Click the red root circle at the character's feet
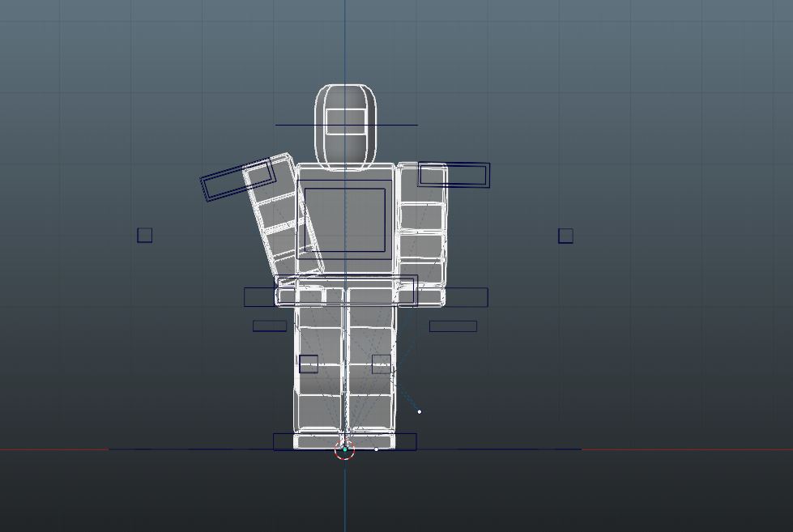Viewport: 793px width, 532px height. 345,449
